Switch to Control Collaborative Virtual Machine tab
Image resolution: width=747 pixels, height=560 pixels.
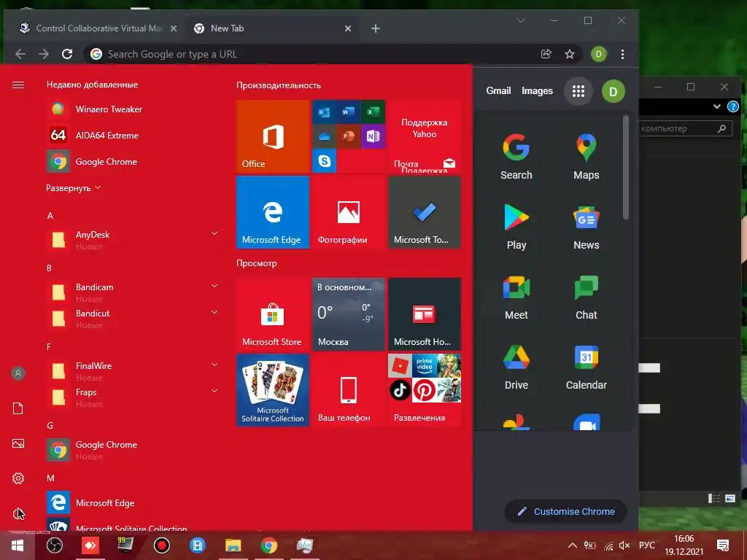click(x=98, y=28)
